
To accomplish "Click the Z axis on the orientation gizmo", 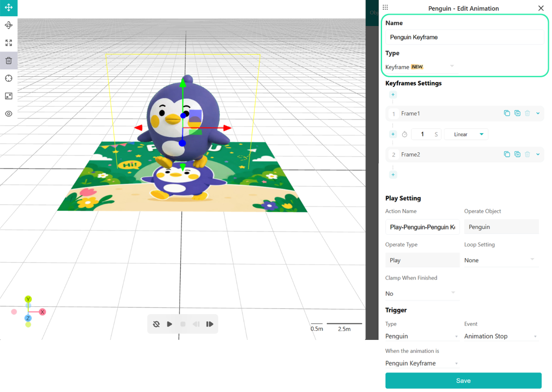I will (28, 318).
